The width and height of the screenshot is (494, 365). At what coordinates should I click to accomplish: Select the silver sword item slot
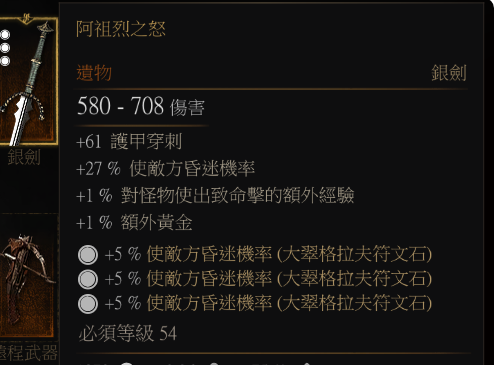[x=28, y=82]
